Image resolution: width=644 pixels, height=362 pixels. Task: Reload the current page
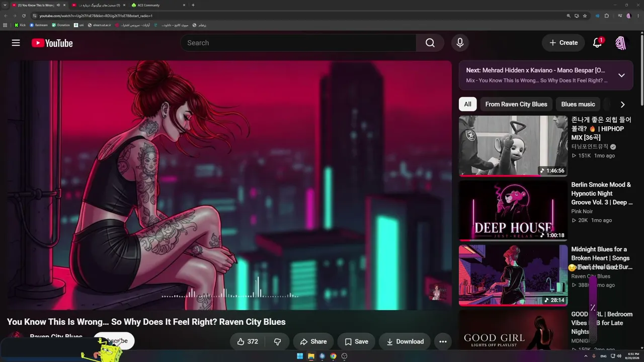click(24, 16)
